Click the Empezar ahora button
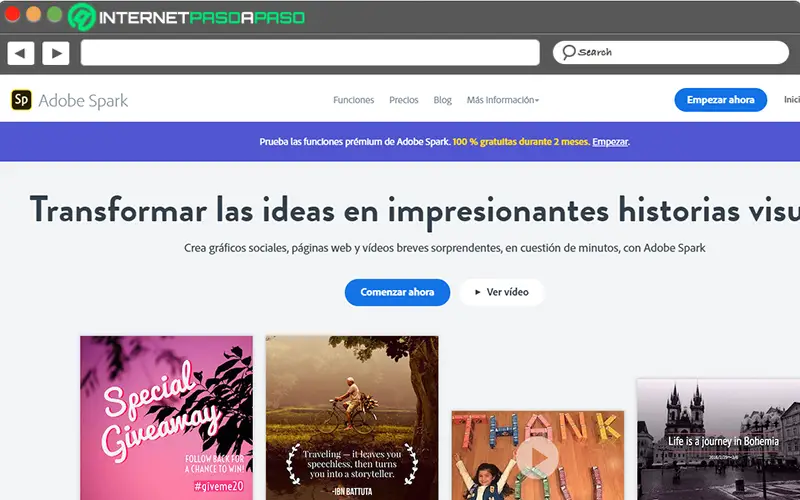 720,100
